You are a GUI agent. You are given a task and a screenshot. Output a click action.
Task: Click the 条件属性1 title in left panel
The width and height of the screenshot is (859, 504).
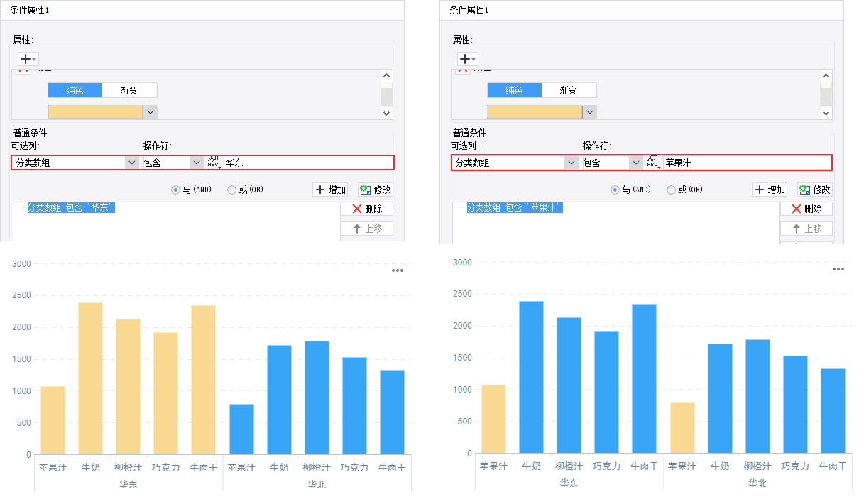tap(30, 10)
